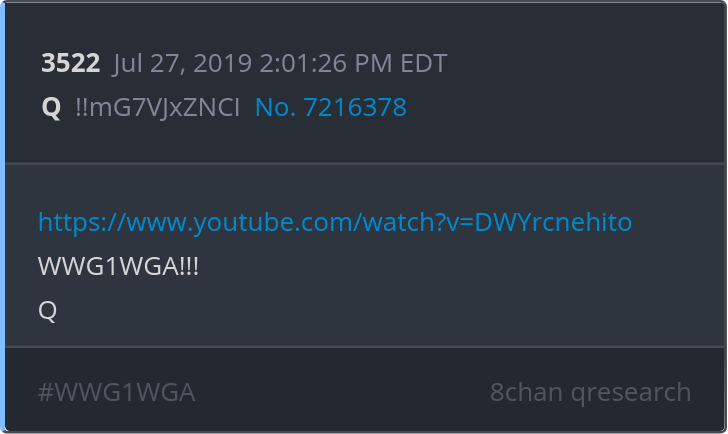Click the divider above the post footer
Screen dimensions: 728x434
click(365, 346)
